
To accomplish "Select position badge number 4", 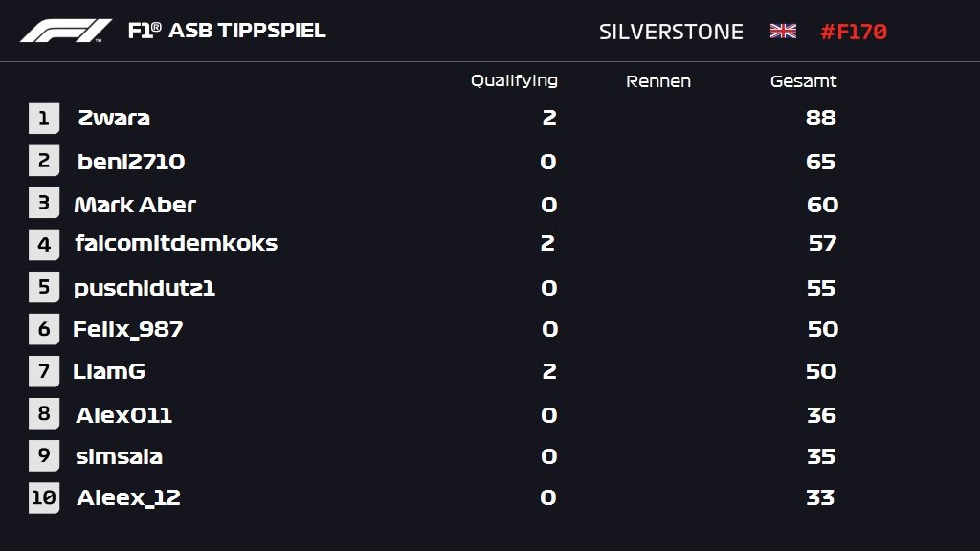I will (x=44, y=244).
